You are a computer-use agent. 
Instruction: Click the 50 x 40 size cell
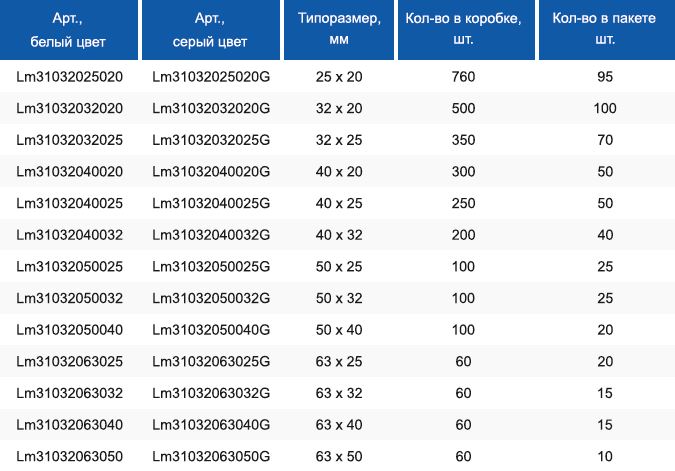click(x=339, y=330)
